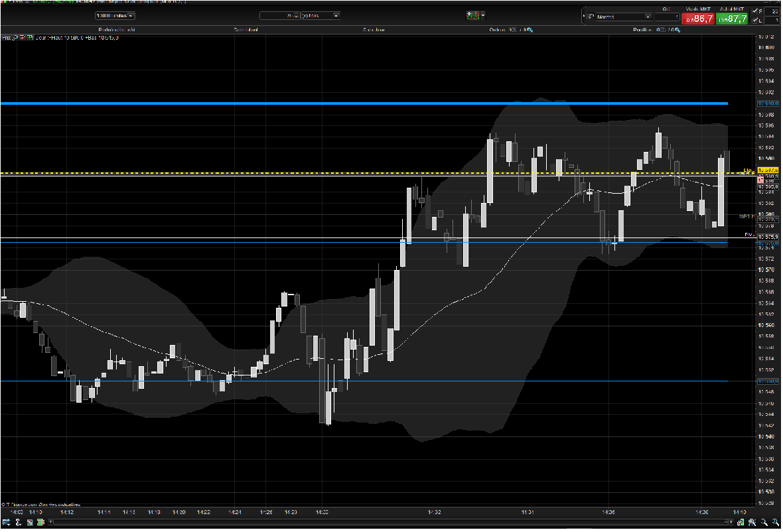This screenshot has width=783, height=532.
Task: Open the Ordres settings gear icon
Action: [x=530, y=30]
